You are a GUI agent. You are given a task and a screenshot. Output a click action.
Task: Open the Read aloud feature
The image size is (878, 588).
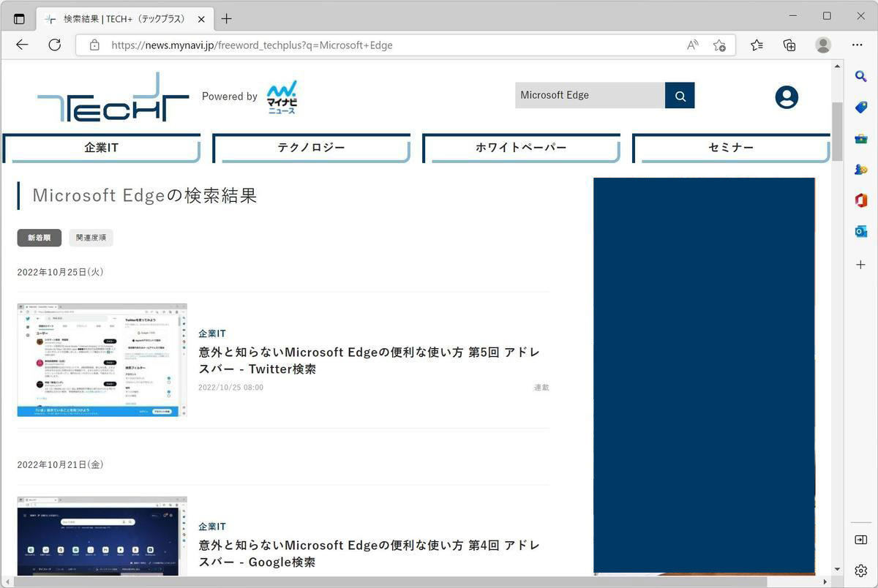click(692, 45)
